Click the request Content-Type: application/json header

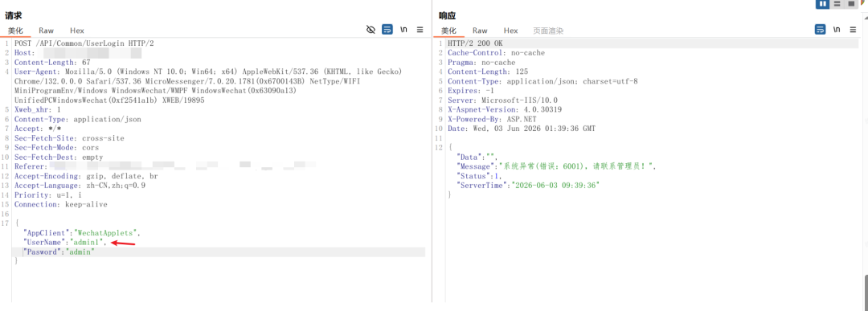click(77, 119)
